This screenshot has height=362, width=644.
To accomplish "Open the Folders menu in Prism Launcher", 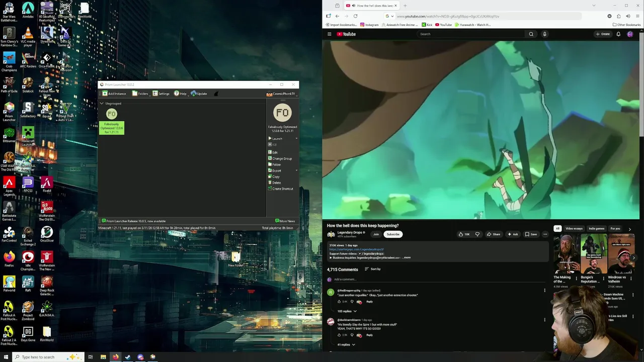I will point(140,94).
